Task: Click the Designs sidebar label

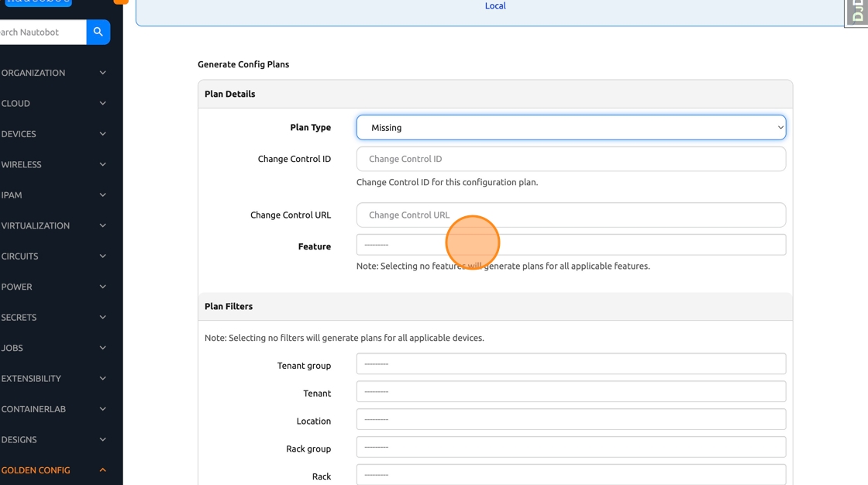Action: point(19,439)
